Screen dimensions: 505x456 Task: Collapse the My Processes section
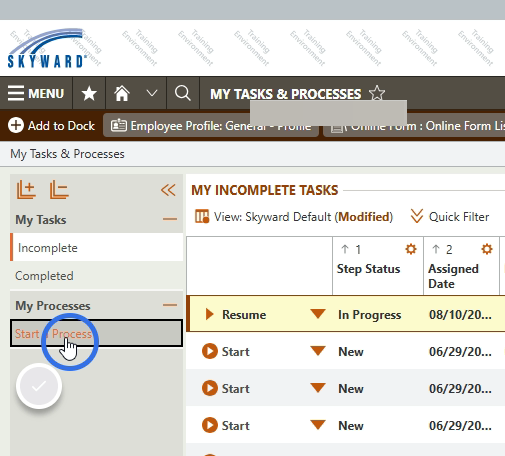(170, 305)
